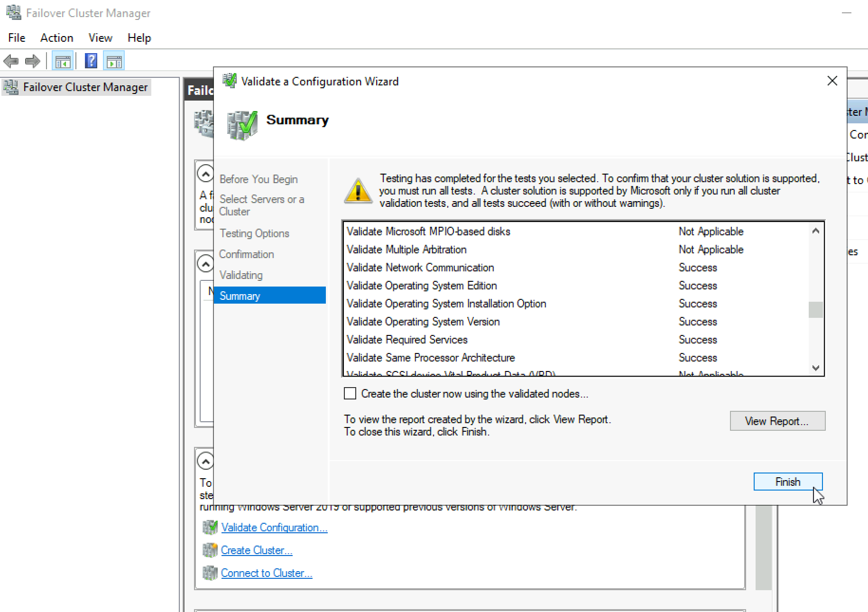Open the View menu
This screenshot has height=612, width=868.
coord(101,37)
